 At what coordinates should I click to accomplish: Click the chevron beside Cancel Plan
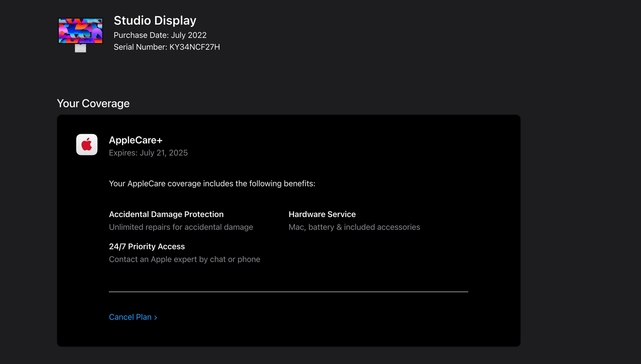156,318
